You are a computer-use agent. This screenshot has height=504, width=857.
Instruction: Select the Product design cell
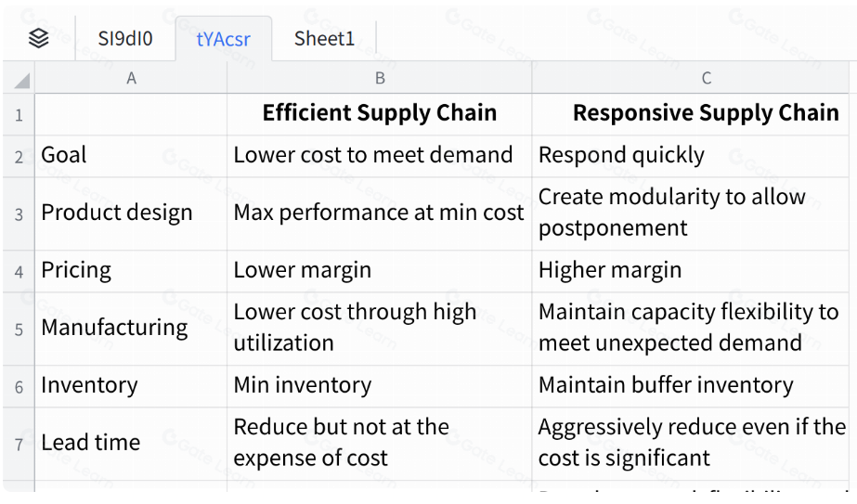point(131,213)
